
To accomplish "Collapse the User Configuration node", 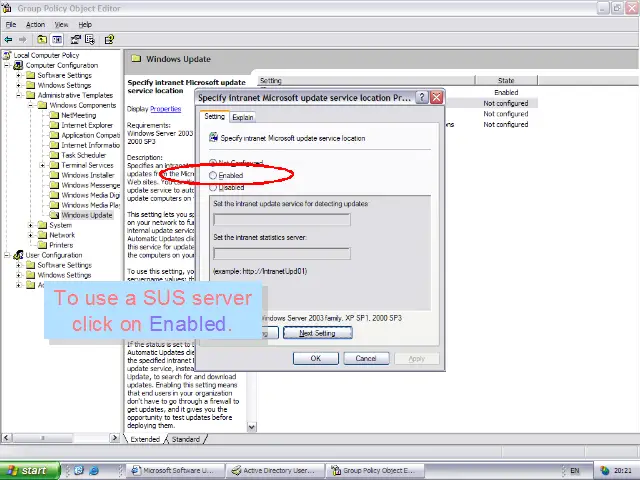I will (7, 255).
